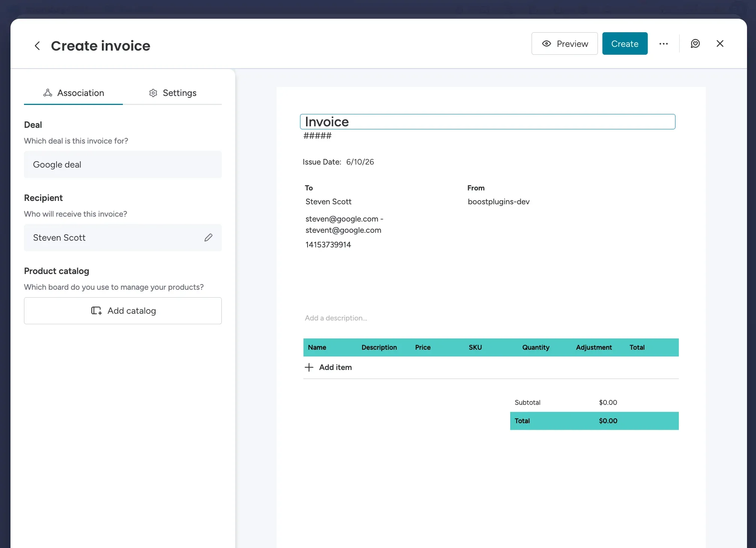Screen dimensions: 756x548
Task: Close the Create invoice dialog
Action: pos(720,43)
